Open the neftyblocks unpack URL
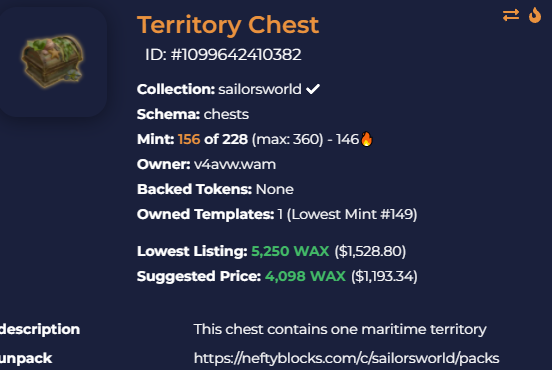552x370 pixels. pyautogui.click(x=346, y=358)
